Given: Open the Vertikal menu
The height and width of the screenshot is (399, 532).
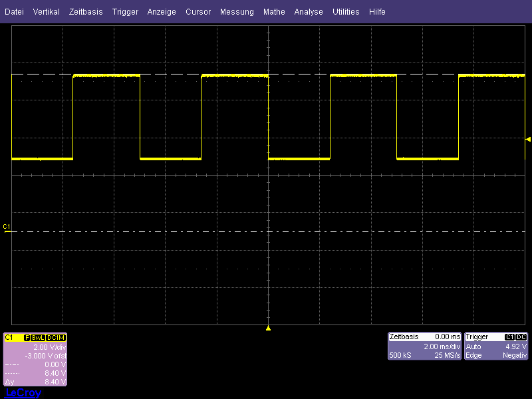Looking at the screenshot, I should point(46,12).
